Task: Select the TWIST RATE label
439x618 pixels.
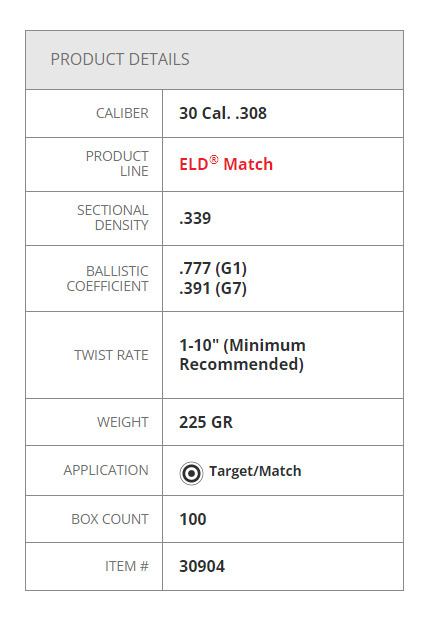Action: pyautogui.click(x=111, y=355)
